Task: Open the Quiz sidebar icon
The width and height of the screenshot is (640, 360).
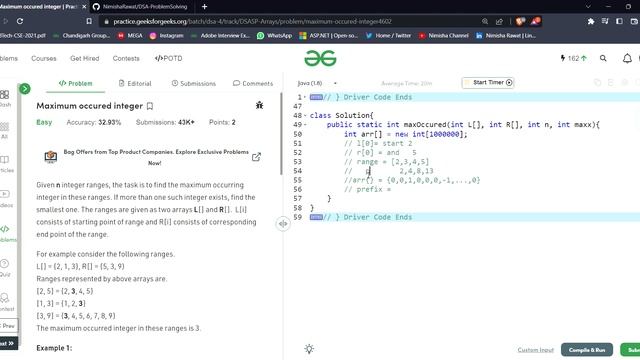Action: (x=4, y=268)
